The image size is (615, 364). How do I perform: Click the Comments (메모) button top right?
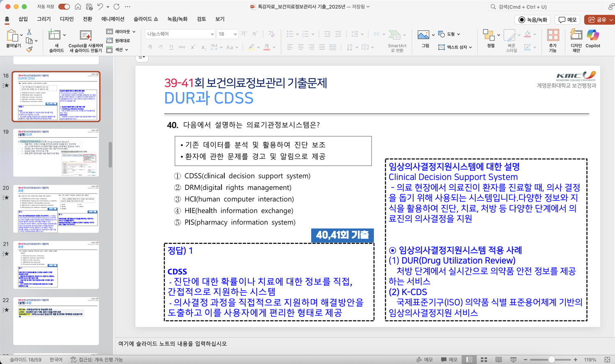coord(567,20)
